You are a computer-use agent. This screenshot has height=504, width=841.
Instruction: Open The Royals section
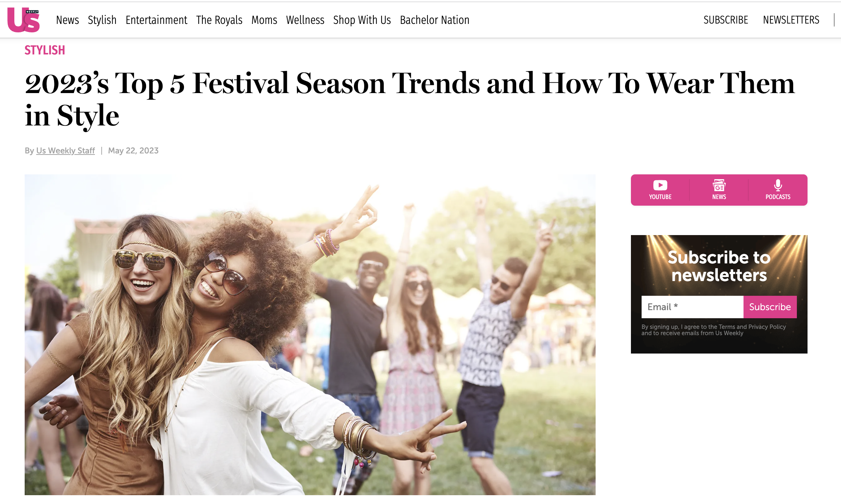[219, 20]
